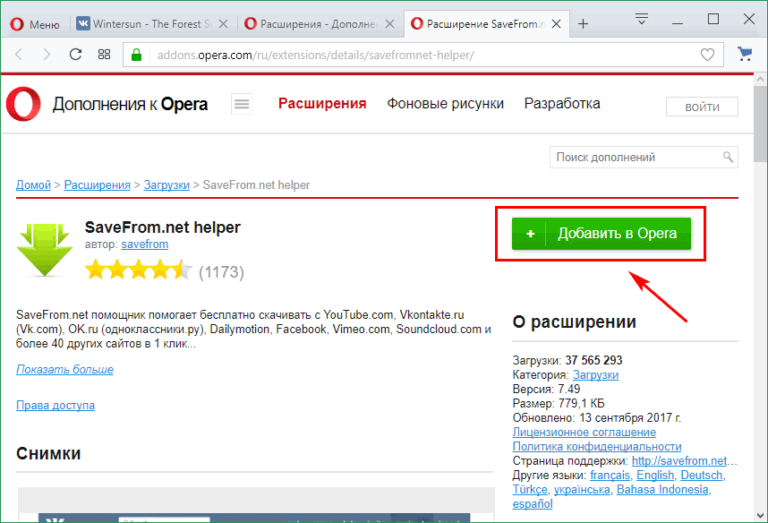Click the star rating of the extension
Image resolution: width=768 pixels, height=523 pixels.
[139, 270]
